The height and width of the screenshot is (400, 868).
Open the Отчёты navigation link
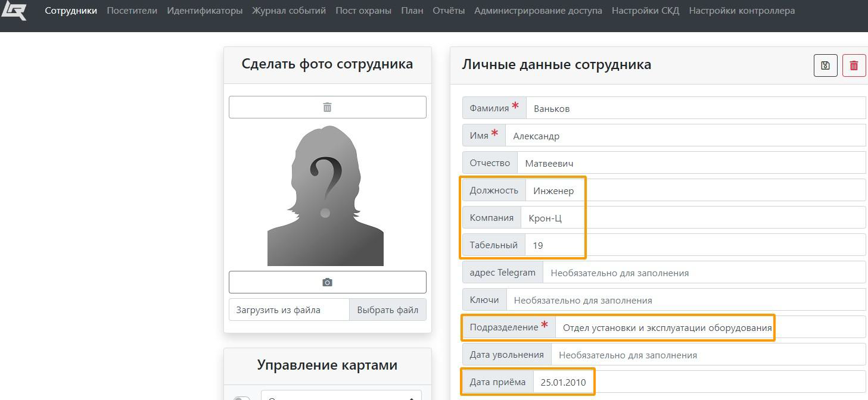pyautogui.click(x=449, y=11)
